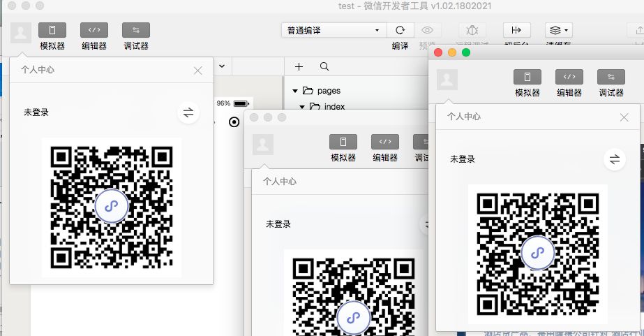Click the 个人中心 heading in the middle window

coord(280,182)
